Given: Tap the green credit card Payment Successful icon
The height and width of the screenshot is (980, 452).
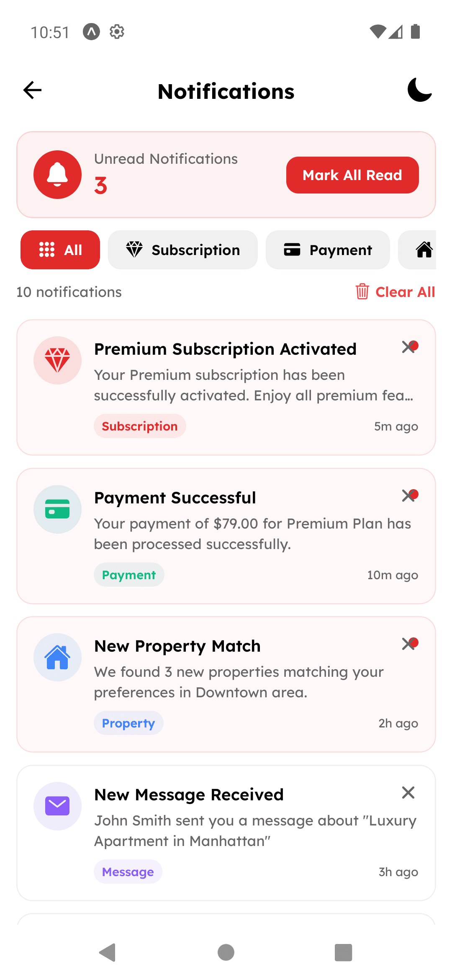Looking at the screenshot, I should 57,509.
